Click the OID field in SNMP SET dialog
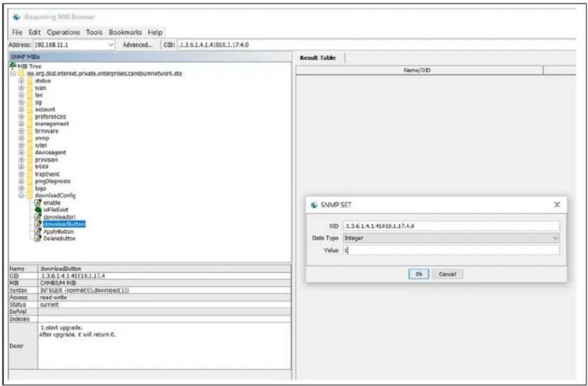Viewport: 588px width, 386px height. pos(451,226)
